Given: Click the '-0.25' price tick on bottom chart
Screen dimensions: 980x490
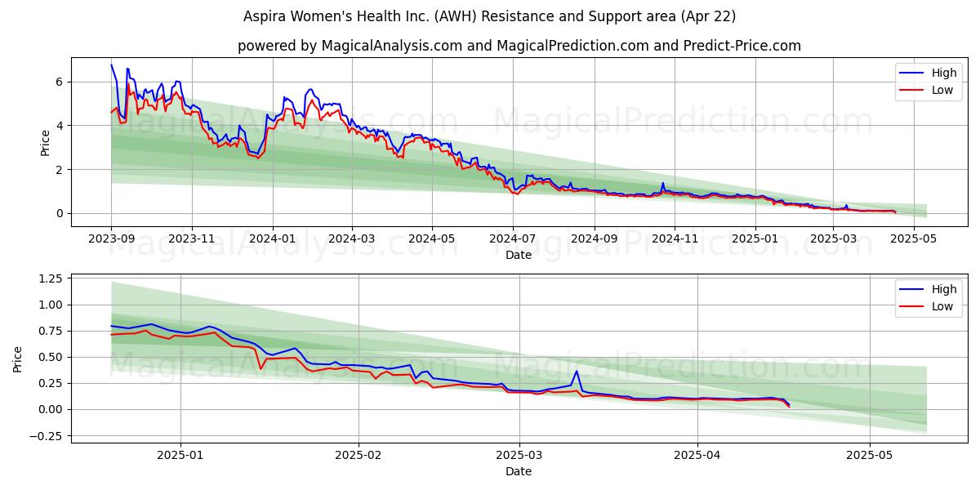Looking at the screenshot, I should point(47,436).
